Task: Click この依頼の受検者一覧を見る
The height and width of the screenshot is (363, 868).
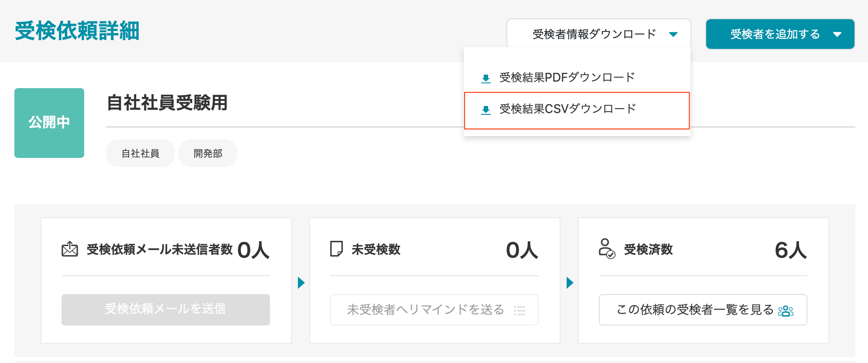Action: click(x=703, y=310)
